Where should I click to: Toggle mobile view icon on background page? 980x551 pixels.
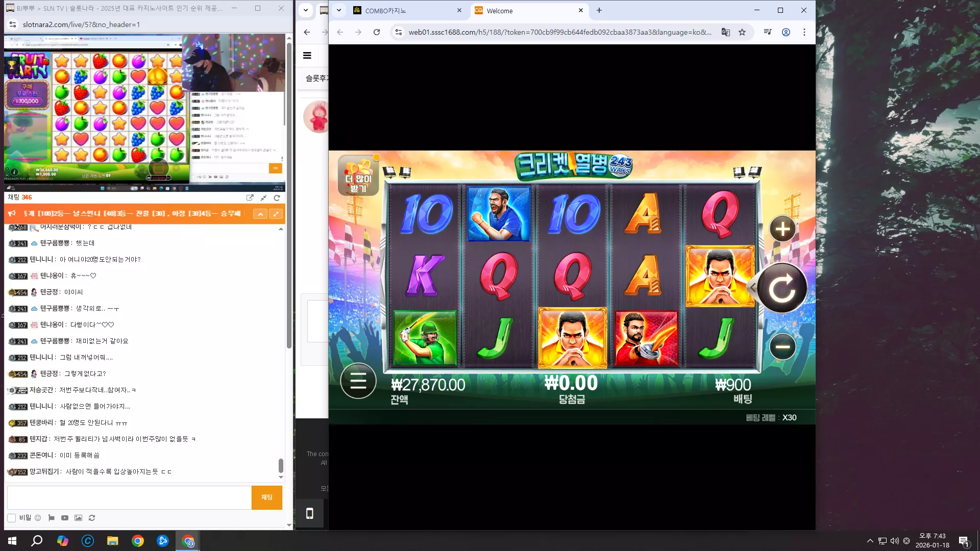click(309, 513)
